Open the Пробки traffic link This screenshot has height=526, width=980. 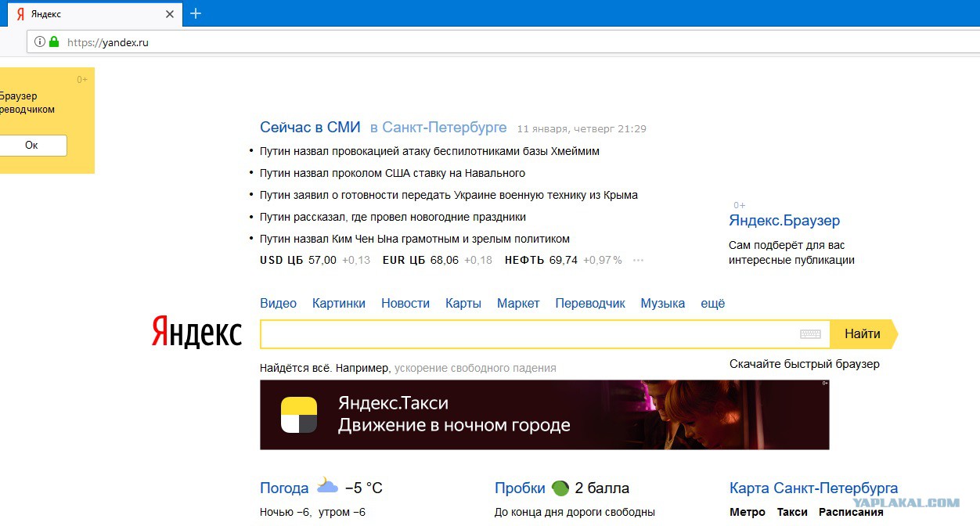click(520, 488)
